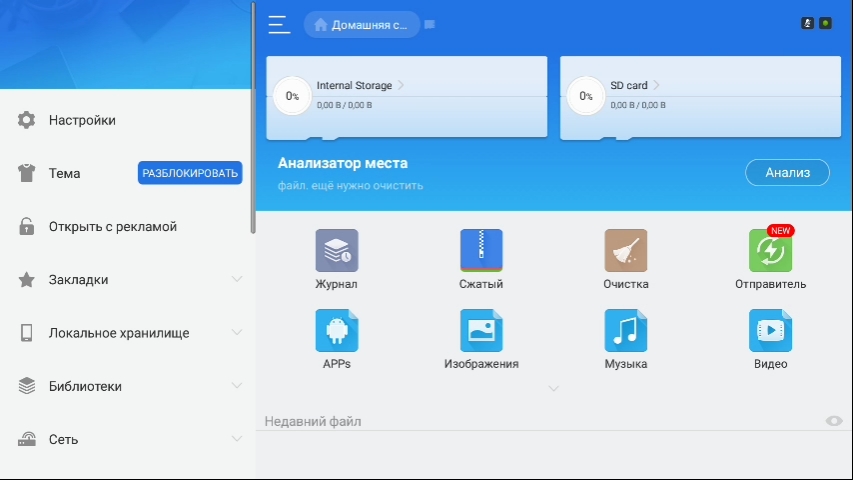Launch the Очистка cleaner icon
The width and height of the screenshot is (853, 480).
625,251
